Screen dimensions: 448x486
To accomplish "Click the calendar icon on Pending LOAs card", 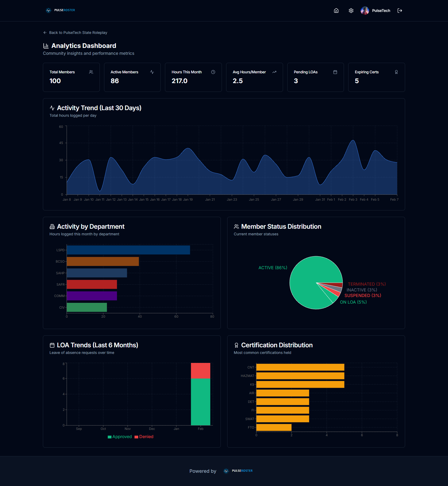I will (335, 72).
